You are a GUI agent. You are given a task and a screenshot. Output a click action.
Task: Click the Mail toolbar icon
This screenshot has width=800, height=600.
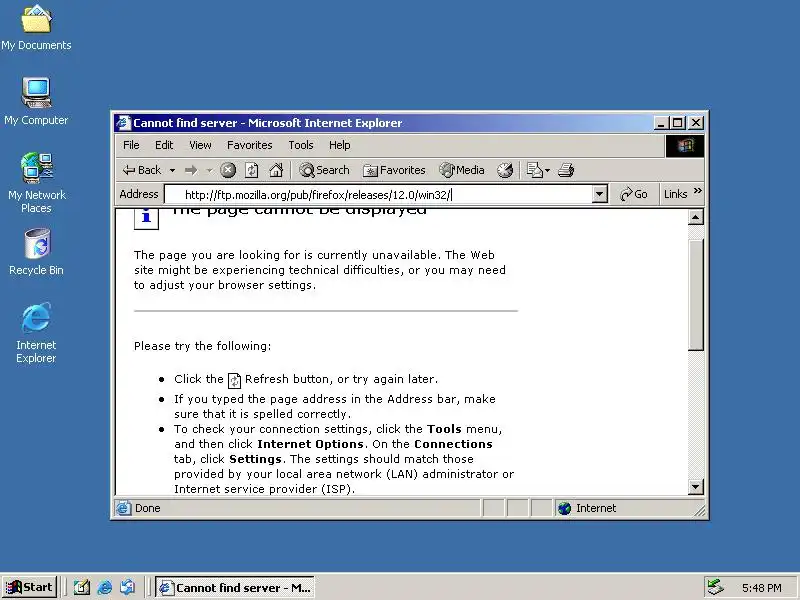click(534, 170)
